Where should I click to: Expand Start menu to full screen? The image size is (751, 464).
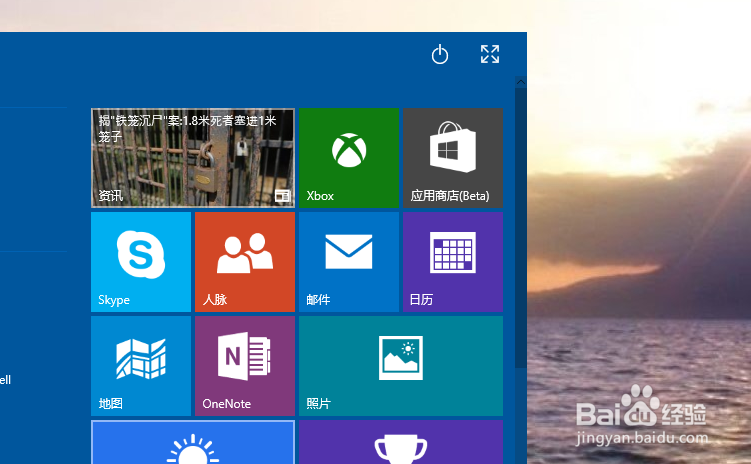click(490, 54)
